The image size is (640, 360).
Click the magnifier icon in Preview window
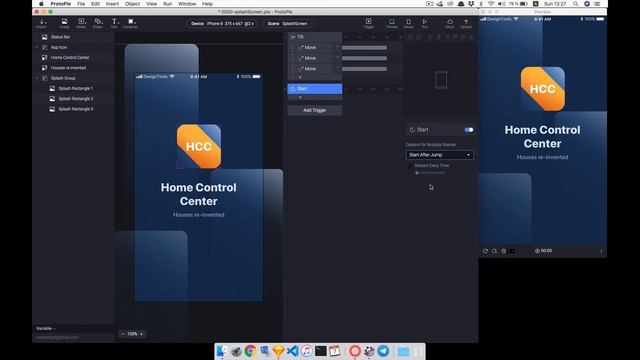click(x=494, y=251)
